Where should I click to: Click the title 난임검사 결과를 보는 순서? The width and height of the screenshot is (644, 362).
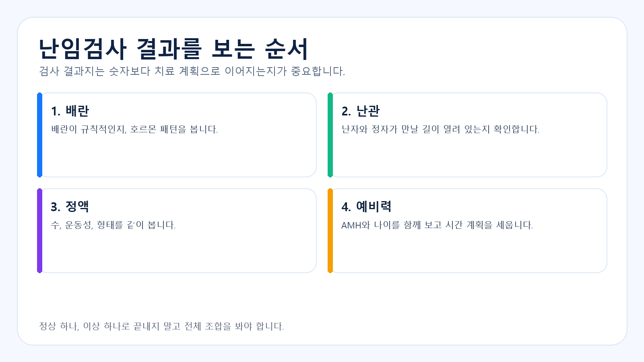pos(173,49)
